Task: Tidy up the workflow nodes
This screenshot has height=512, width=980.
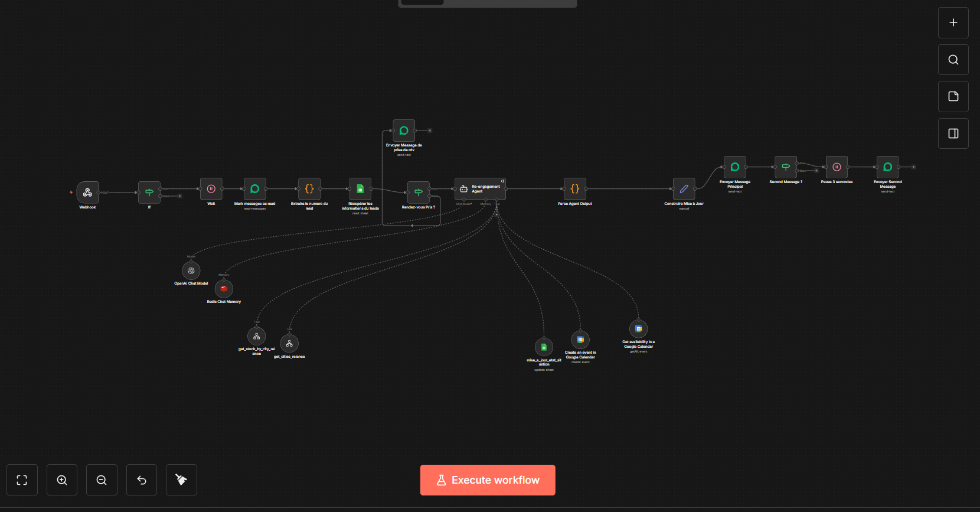Action: click(181, 480)
